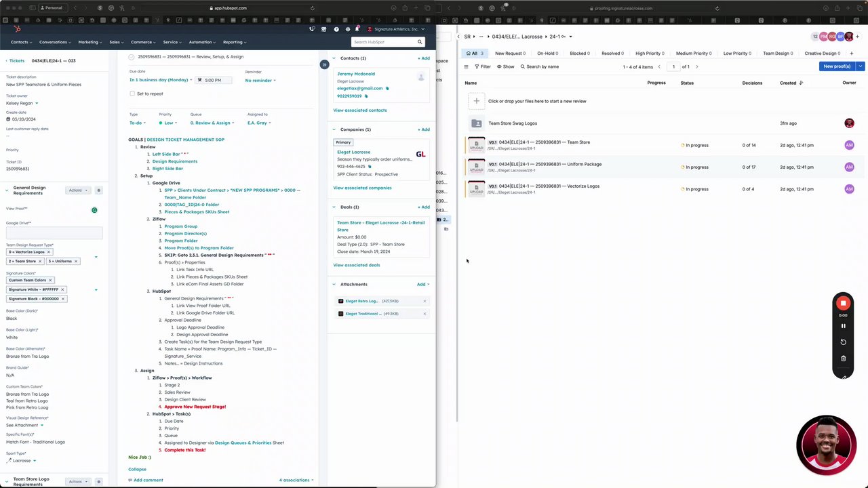868x488 pixels.
Task: Open the New proof(s) dropdown arrow
Action: point(861,66)
